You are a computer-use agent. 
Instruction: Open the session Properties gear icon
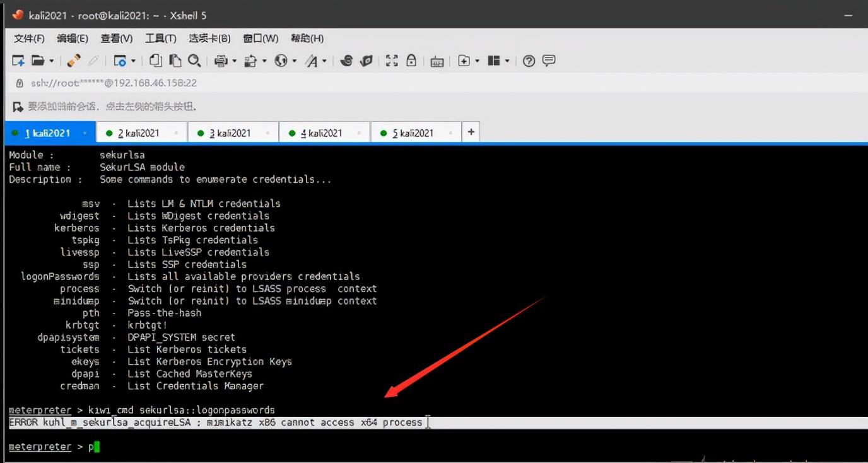(120, 61)
